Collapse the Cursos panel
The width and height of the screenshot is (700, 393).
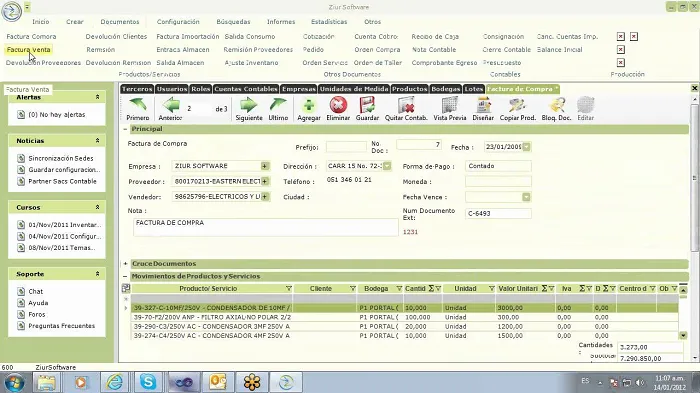[97, 207]
